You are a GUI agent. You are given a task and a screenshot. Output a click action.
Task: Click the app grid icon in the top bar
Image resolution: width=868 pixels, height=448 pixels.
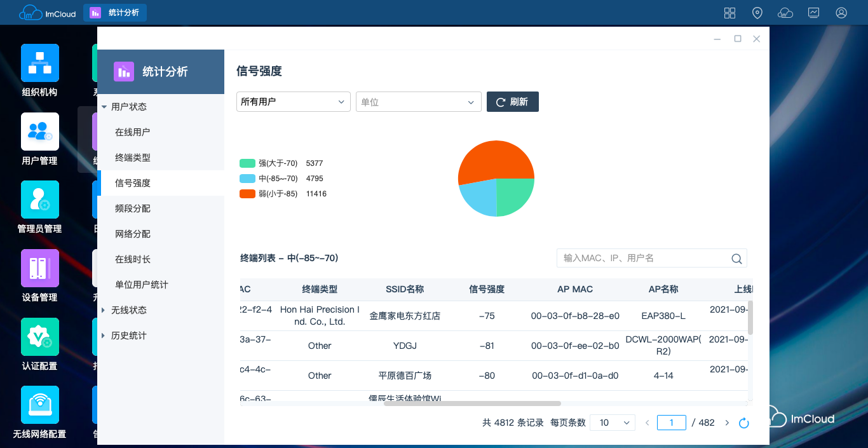click(729, 13)
